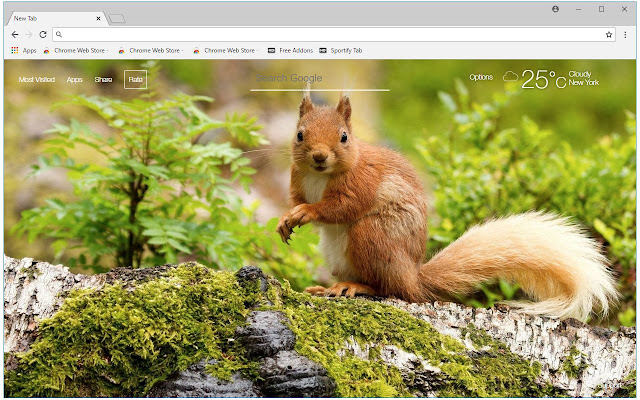Focus the Search Google field

[320, 79]
